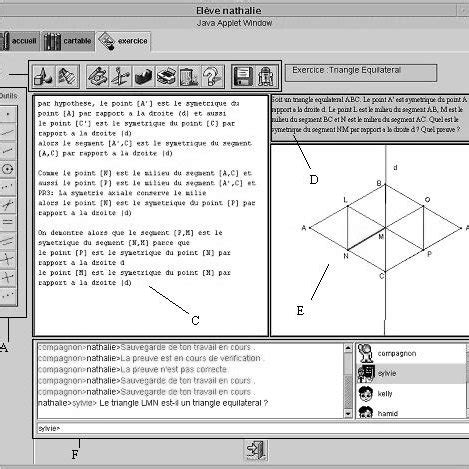The width and height of the screenshot is (469, 469).
Task: Click point B in the geometry figure
Action: point(385,184)
